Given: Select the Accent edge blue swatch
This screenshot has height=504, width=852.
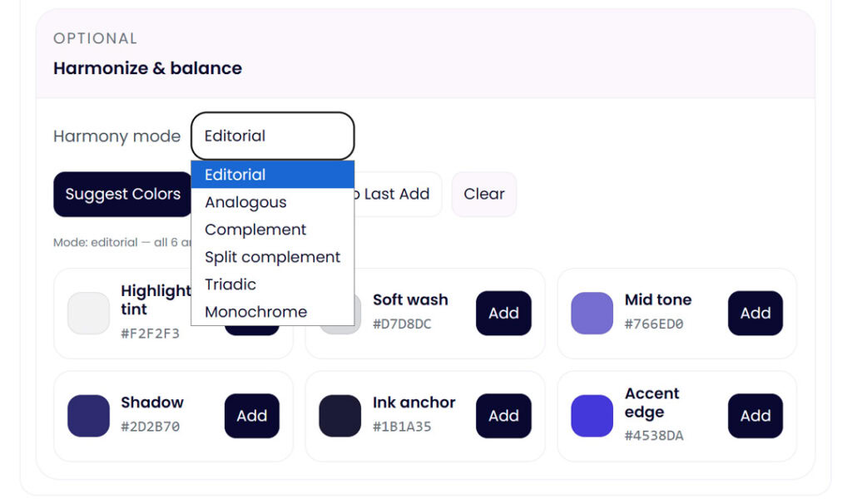Looking at the screenshot, I should [592, 416].
